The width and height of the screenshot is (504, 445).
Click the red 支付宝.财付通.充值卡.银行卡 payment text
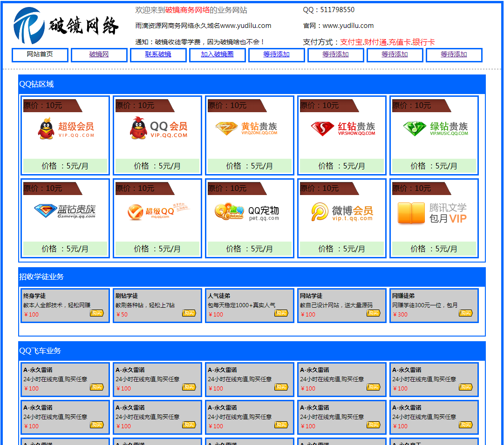coord(388,42)
